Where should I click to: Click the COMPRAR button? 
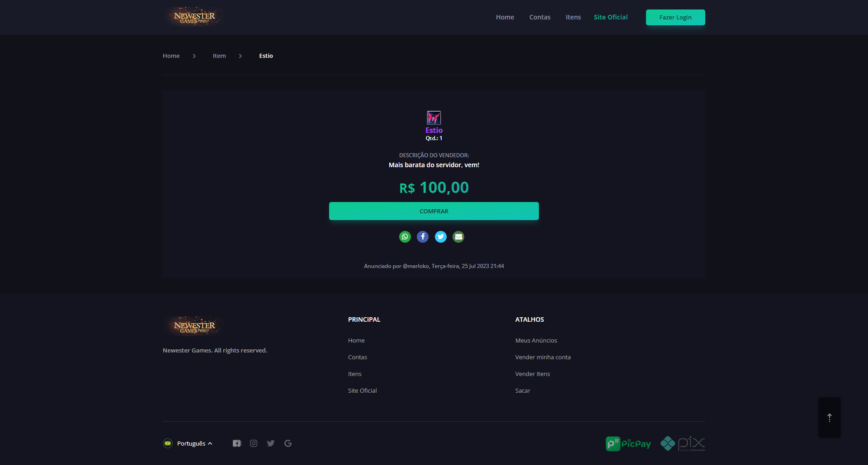point(434,211)
